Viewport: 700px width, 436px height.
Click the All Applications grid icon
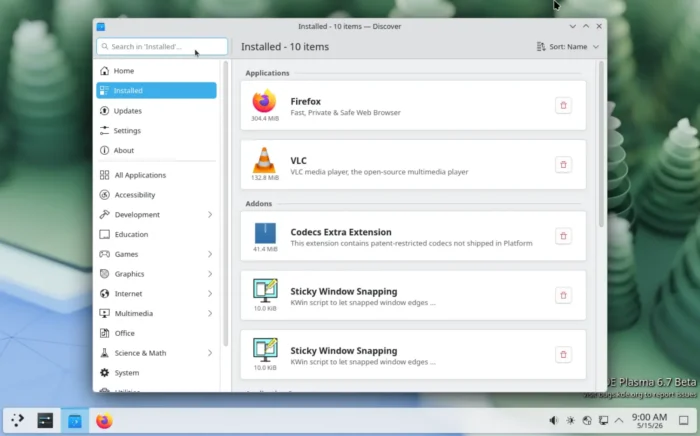104,175
